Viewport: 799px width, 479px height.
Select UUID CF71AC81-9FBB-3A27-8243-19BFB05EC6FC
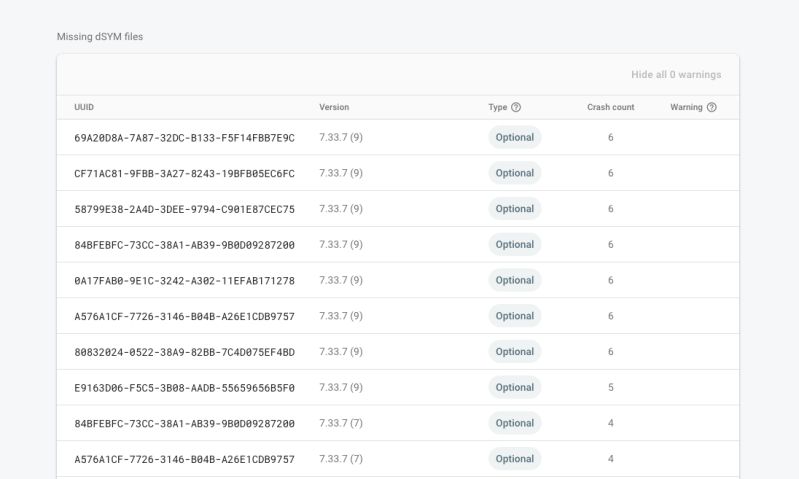click(184, 173)
